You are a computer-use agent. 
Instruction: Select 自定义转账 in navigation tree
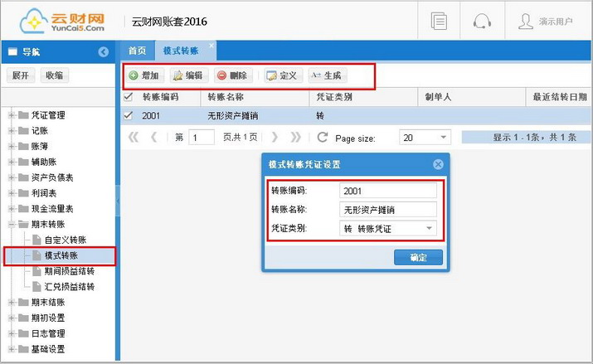64,240
